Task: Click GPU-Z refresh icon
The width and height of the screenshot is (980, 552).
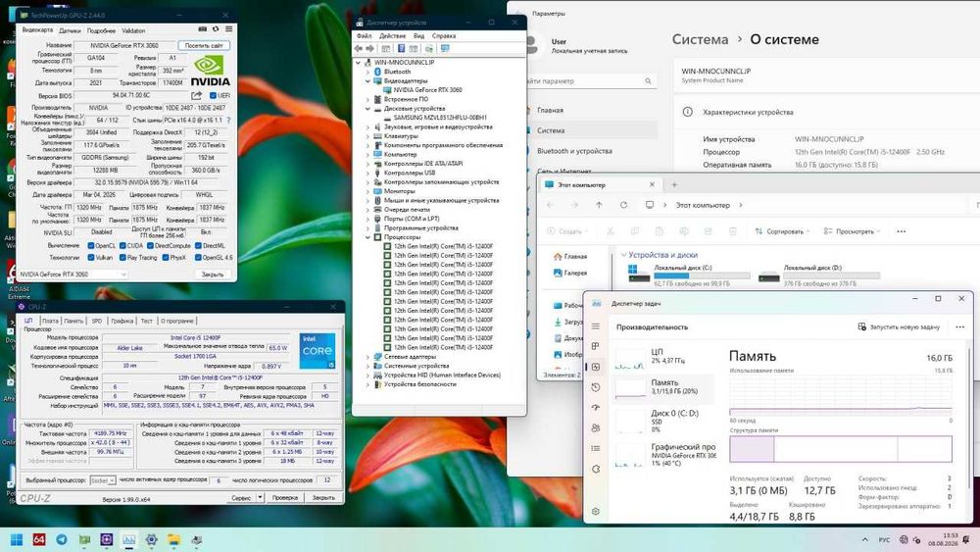Action: click(x=216, y=29)
